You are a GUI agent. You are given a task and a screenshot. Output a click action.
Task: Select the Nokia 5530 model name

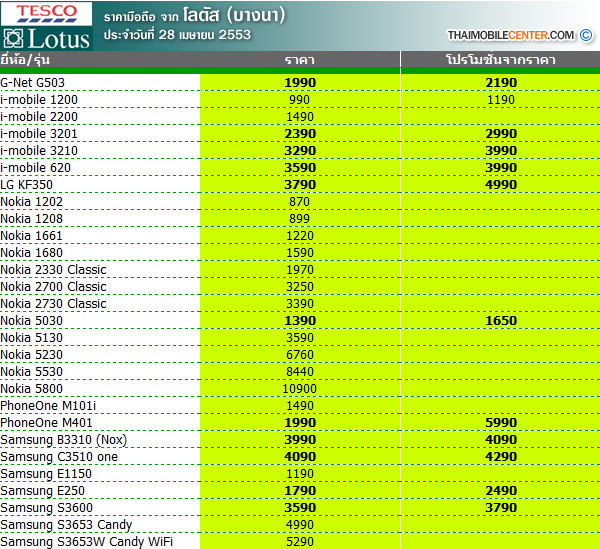pyautogui.click(x=31, y=371)
